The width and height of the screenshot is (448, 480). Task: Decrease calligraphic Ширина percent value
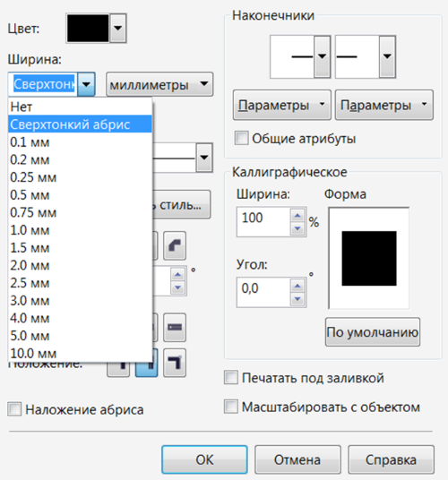pyautogui.click(x=297, y=228)
